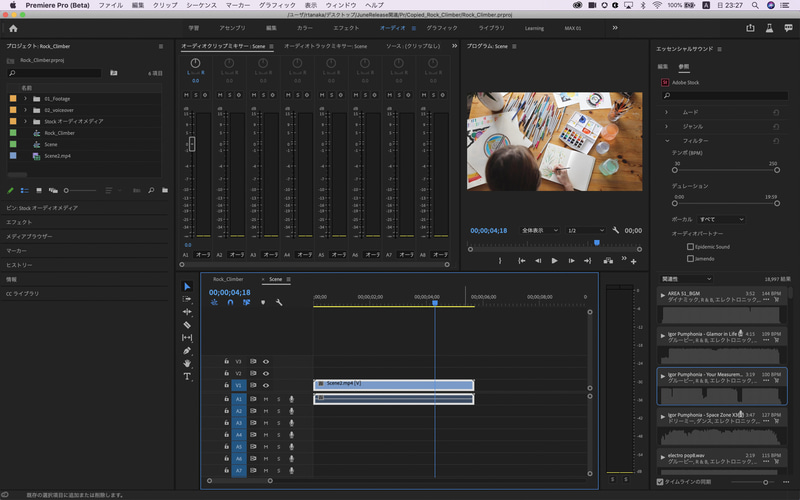Select the Pen tool
Viewport: 800px width, 500px height.
tap(187, 351)
